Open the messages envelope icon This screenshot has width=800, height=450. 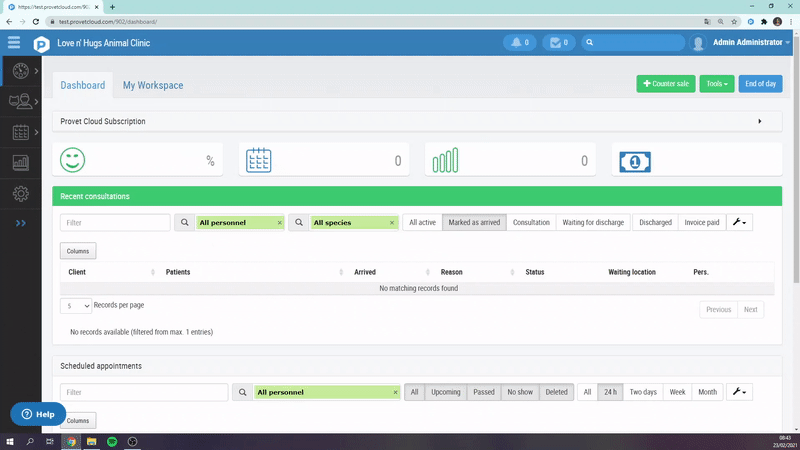point(559,43)
